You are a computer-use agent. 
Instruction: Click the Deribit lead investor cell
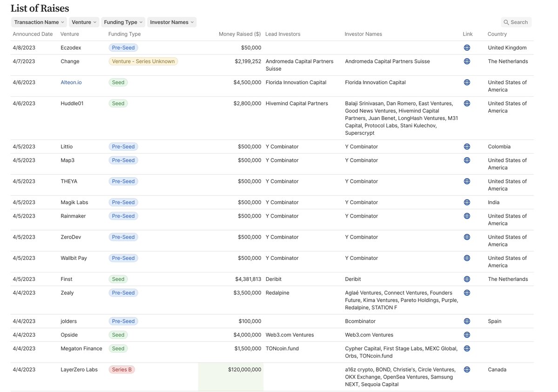click(x=274, y=279)
